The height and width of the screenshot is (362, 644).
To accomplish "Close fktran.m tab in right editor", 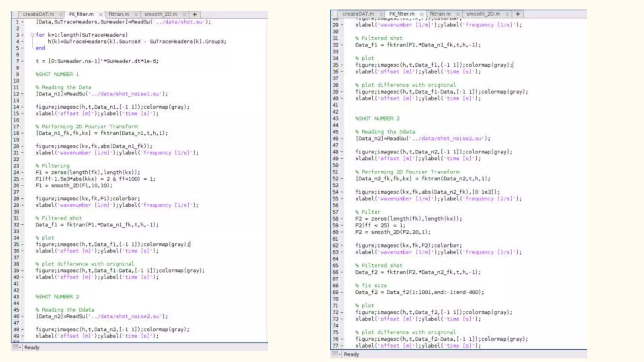I will [x=458, y=14].
